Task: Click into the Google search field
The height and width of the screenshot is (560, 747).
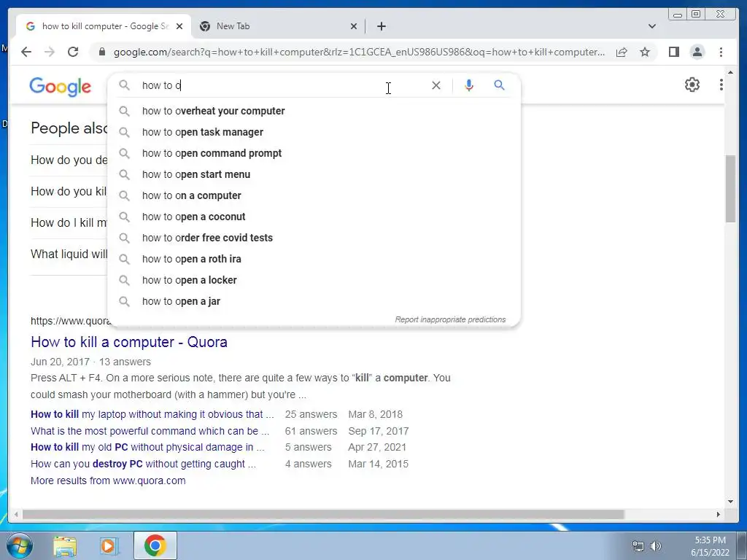Action: click(281, 85)
